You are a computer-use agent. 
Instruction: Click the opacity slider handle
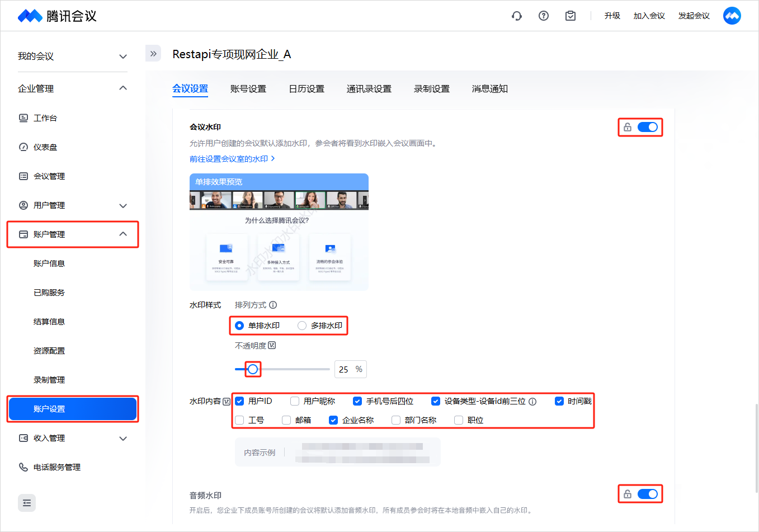click(x=253, y=369)
